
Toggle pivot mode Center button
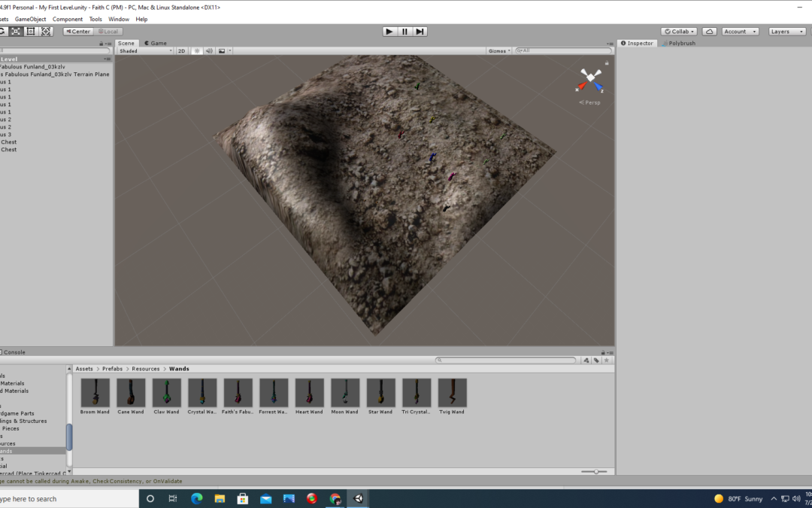tap(77, 32)
